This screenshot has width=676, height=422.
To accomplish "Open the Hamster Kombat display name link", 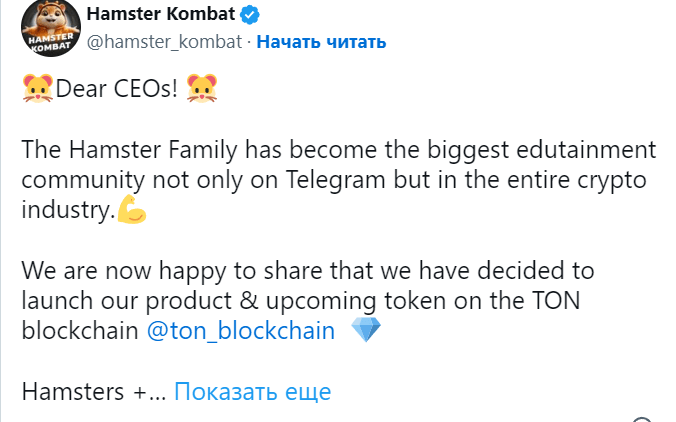I will point(161,14).
